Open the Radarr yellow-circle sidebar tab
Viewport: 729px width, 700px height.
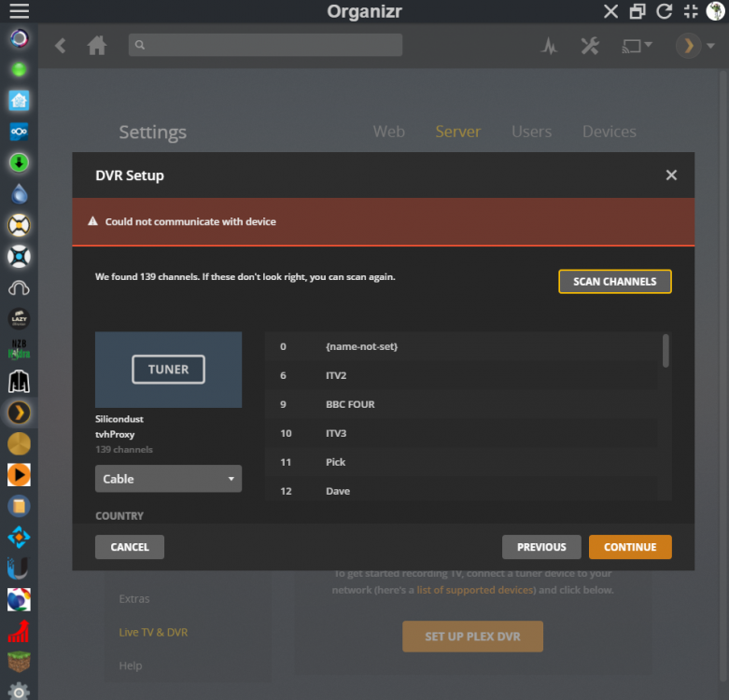19,226
